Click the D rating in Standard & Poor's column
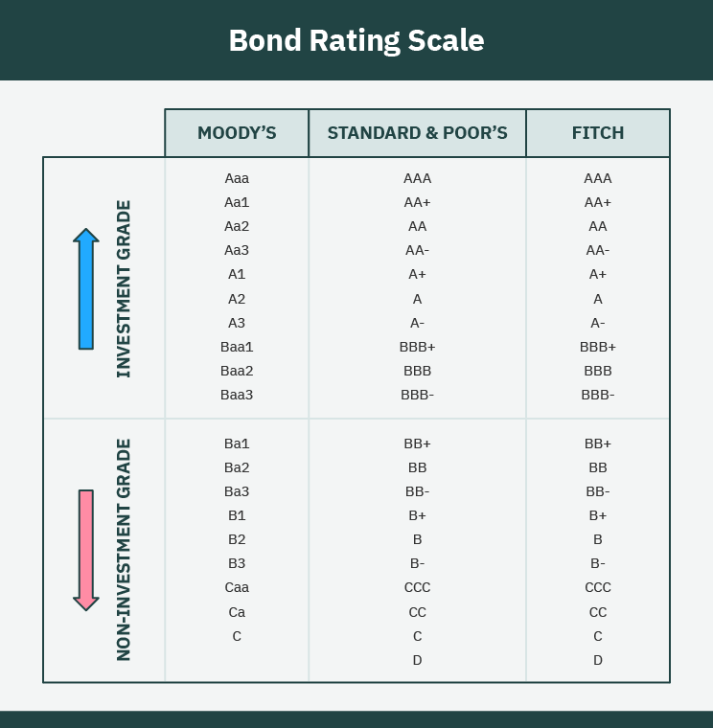This screenshot has width=713, height=728. click(417, 660)
